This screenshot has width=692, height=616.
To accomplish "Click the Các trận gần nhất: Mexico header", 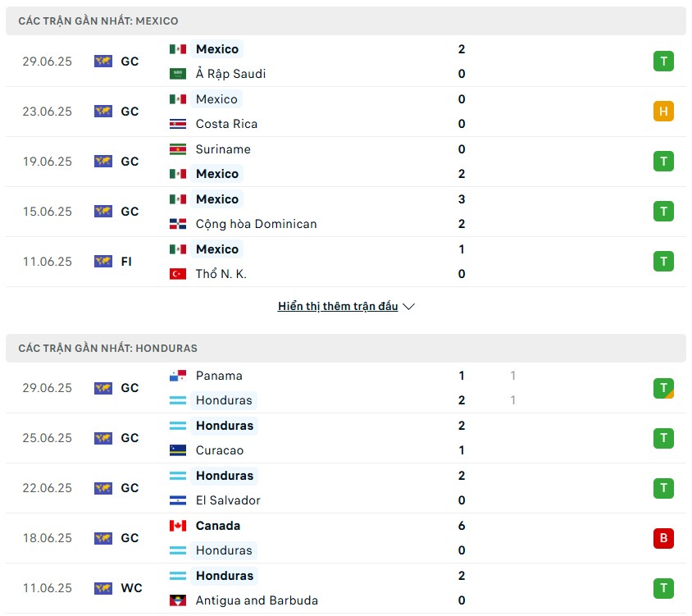I will (x=346, y=21).
